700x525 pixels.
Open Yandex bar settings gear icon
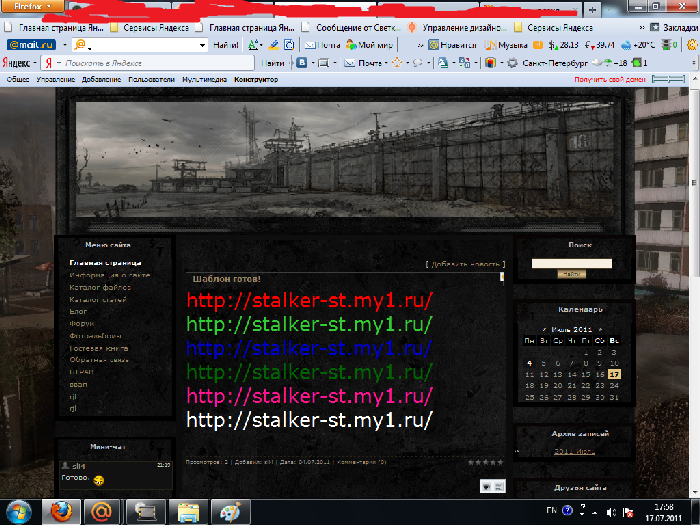513,63
